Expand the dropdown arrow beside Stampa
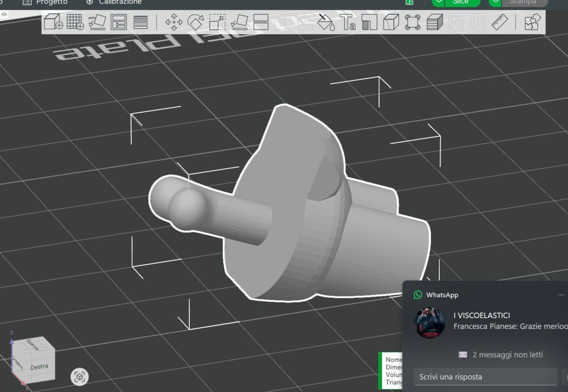This screenshot has width=568, height=392. pyautogui.click(x=495, y=2)
